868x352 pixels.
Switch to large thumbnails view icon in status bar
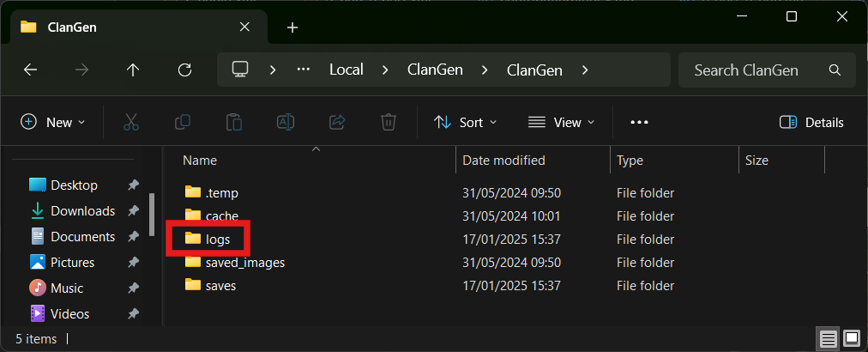coord(852,338)
